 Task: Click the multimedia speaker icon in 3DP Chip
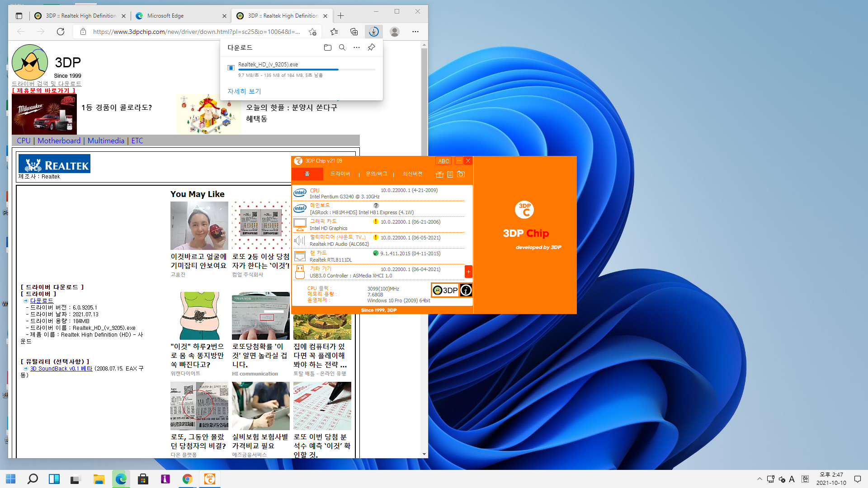[300, 240]
